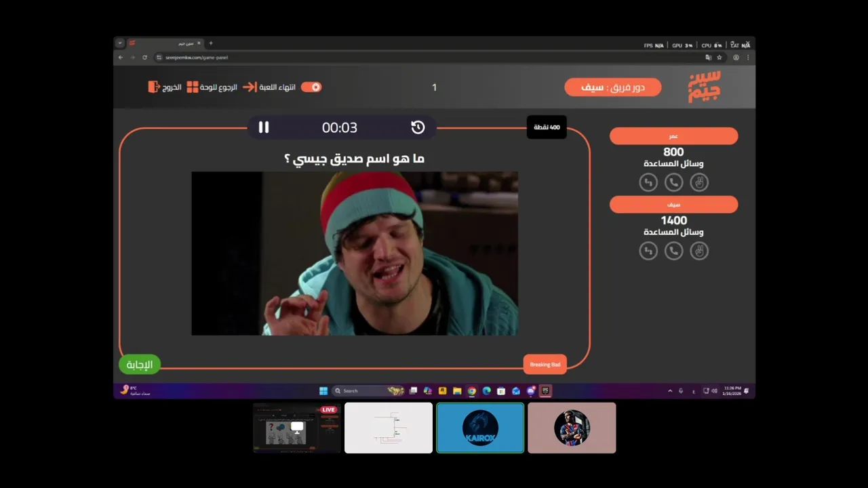Open Microsoft Edge from the taskbar
The width and height of the screenshot is (868, 488).
coord(486,391)
